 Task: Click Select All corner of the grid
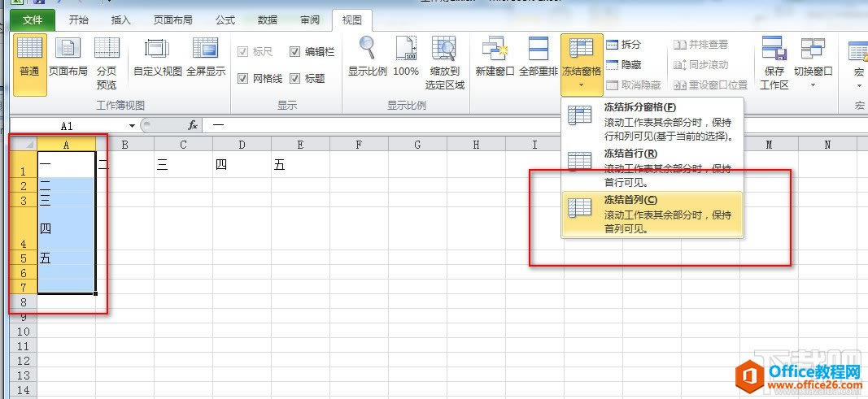[x=24, y=144]
